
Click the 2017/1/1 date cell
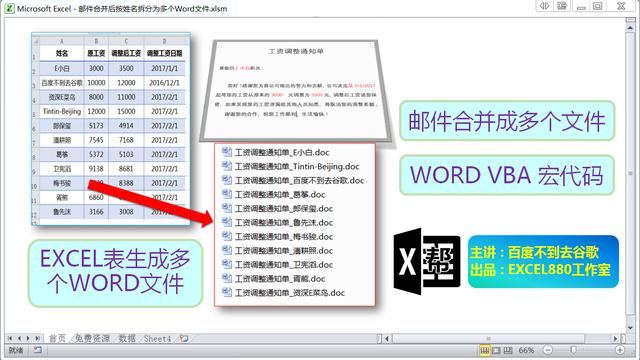point(164,68)
